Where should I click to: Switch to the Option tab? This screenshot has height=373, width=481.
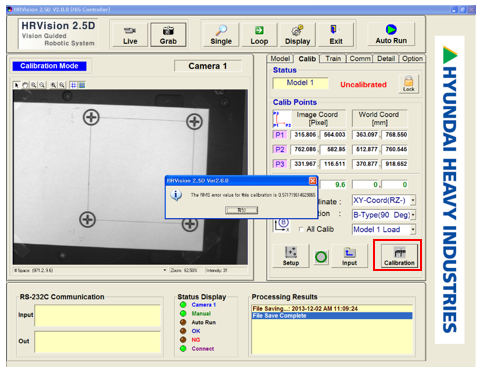tap(412, 59)
